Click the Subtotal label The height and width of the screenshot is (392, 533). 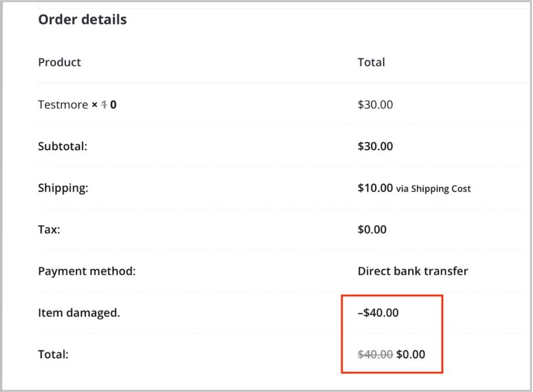point(62,146)
